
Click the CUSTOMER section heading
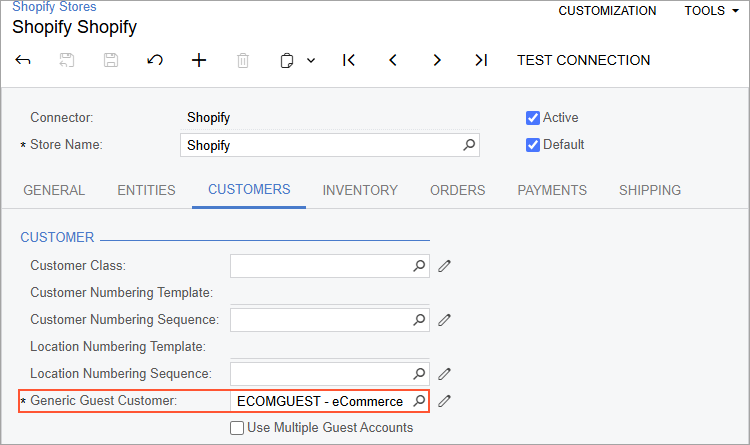(57, 237)
